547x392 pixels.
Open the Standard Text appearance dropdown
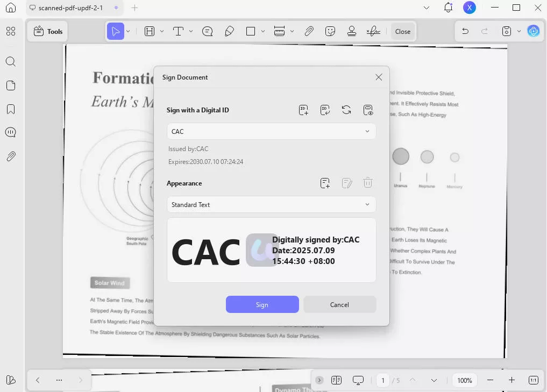click(272, 205)
